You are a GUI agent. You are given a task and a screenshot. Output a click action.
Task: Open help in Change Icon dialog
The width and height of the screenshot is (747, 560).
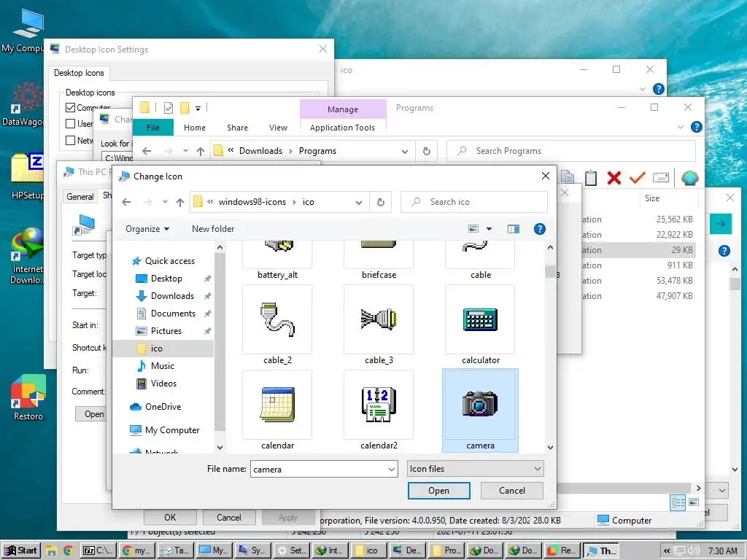click(539, 229)
